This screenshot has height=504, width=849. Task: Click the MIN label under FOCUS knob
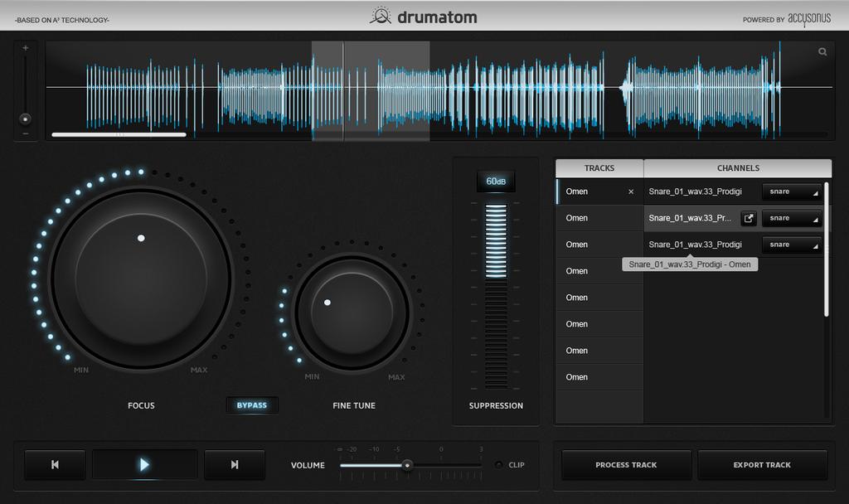81,371
